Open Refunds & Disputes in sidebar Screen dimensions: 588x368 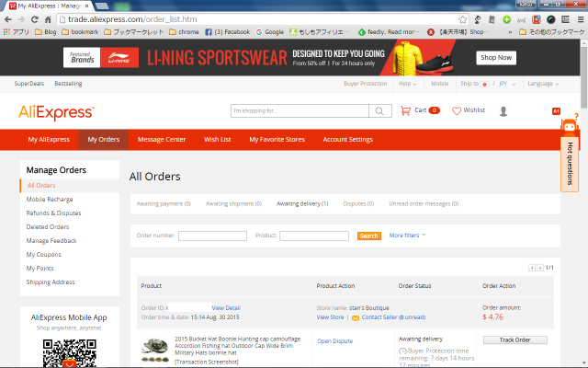tap(53, 213)
